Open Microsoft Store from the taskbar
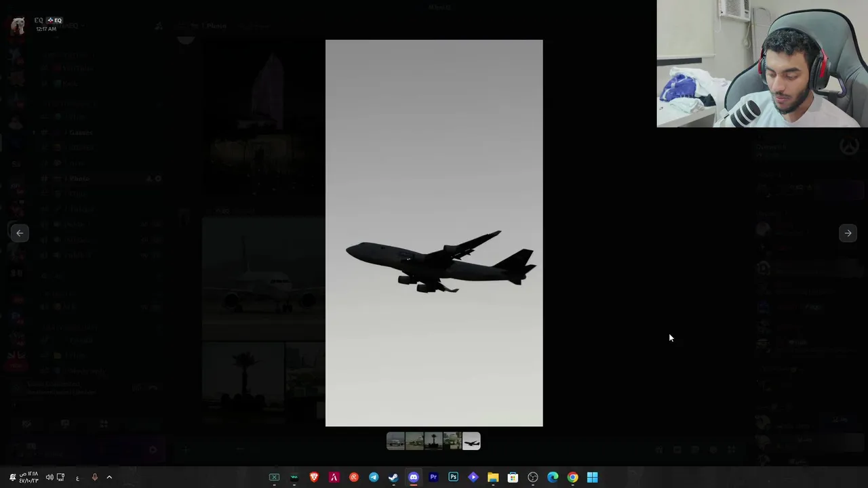This screenshot has height=488, width=868. coord(513,478)
